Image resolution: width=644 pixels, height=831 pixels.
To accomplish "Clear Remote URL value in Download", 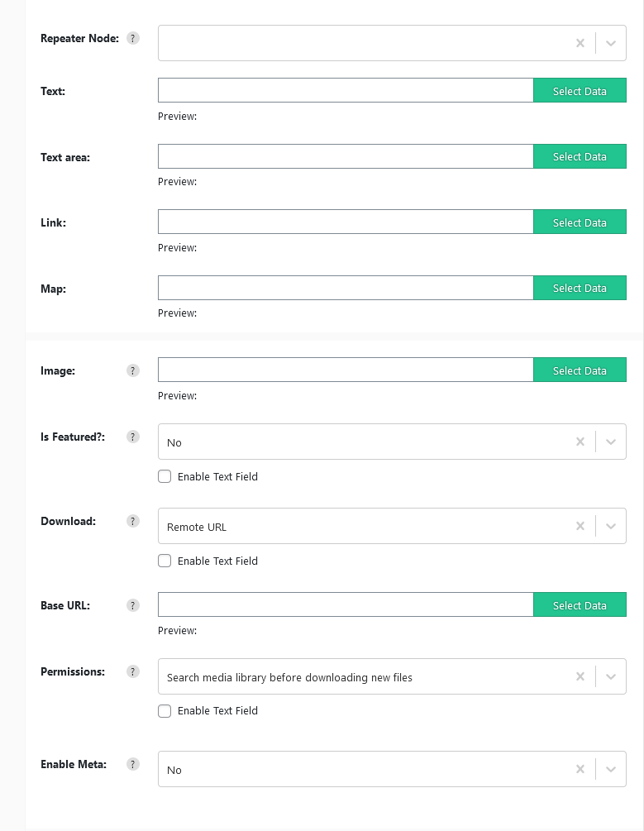I will pyautogui.click(x=580, y=526).
